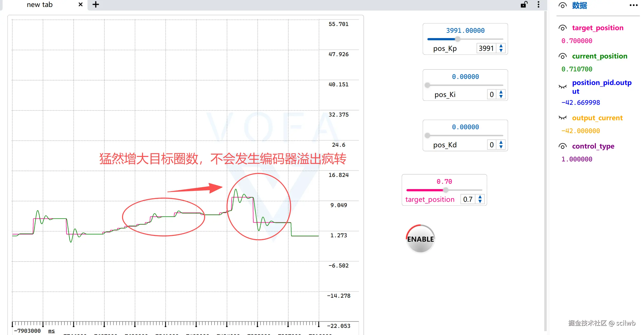644x335 pixels.
Task: Hide the target_position channel
Action: 563,28
